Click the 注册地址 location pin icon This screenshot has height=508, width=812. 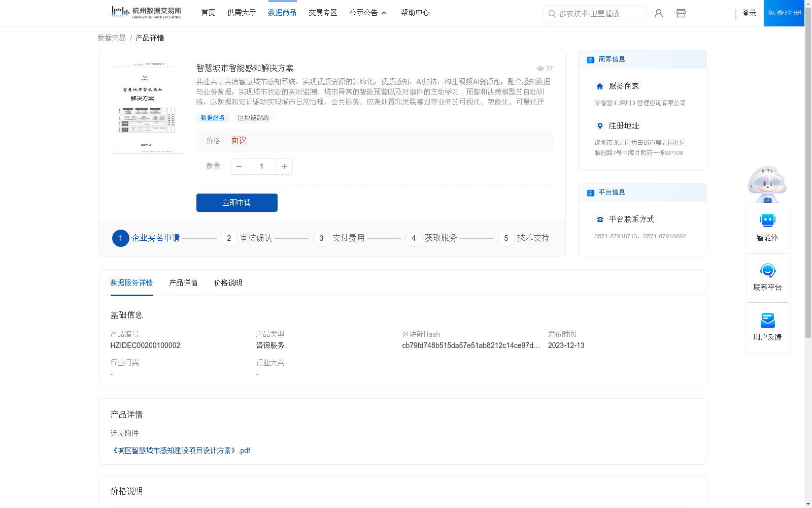[600, 126]
